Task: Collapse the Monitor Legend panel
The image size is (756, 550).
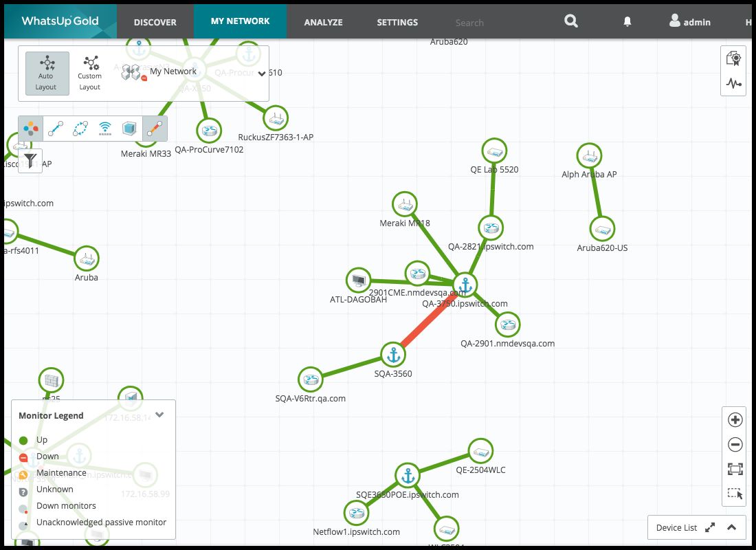Action: point(159,415)
